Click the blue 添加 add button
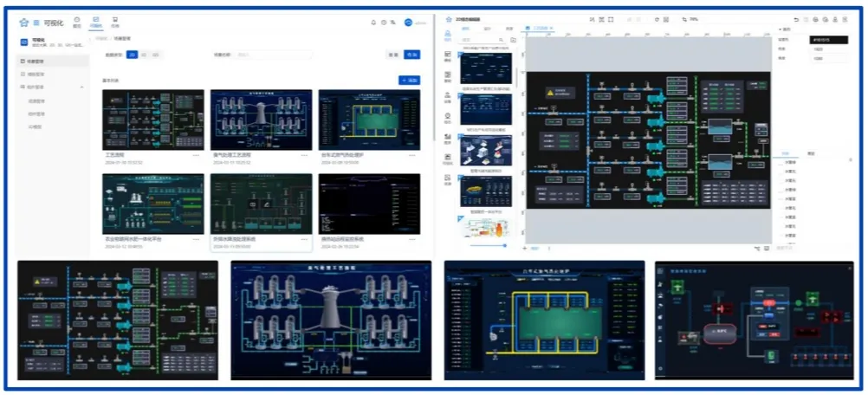Image resolution: width=868 pixels, height=395 pixels. pyautogui.click(x=410, y=81)
